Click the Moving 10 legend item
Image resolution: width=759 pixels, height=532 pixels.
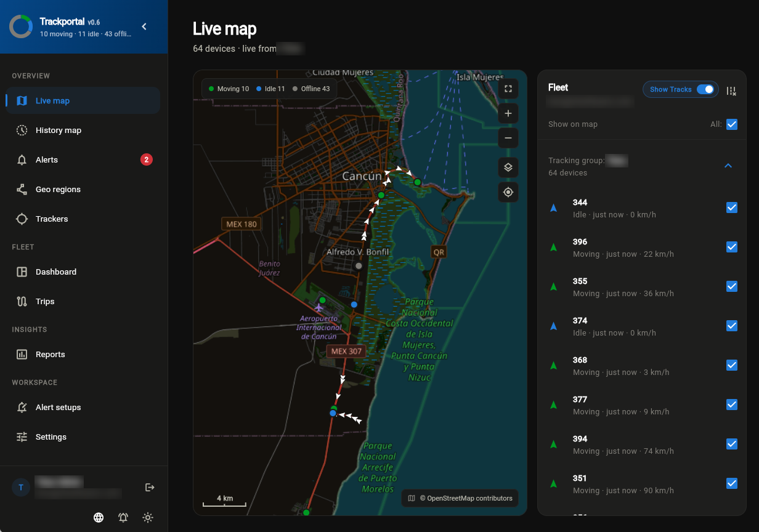click(x=229, y=89)
